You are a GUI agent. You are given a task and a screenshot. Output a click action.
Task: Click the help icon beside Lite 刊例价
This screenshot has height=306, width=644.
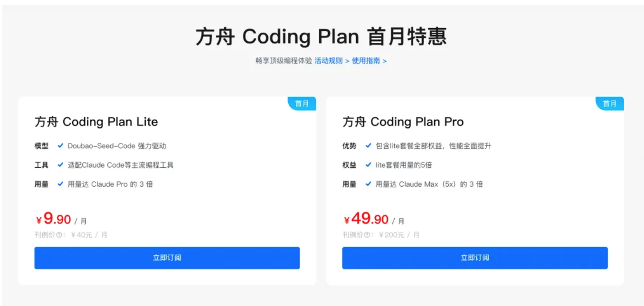click(59, 235)
